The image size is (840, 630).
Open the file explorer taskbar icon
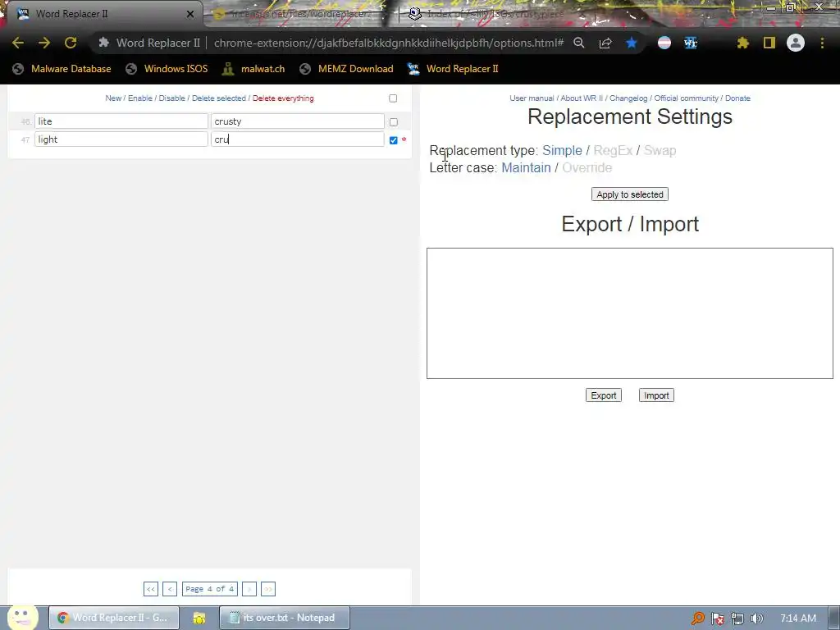point(199,618)
